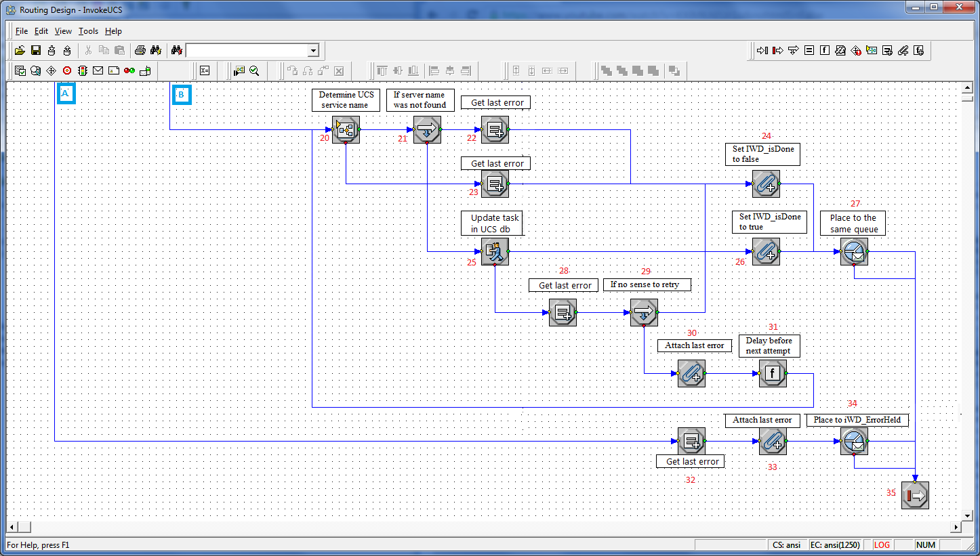Open the File menu

point(22,31)
